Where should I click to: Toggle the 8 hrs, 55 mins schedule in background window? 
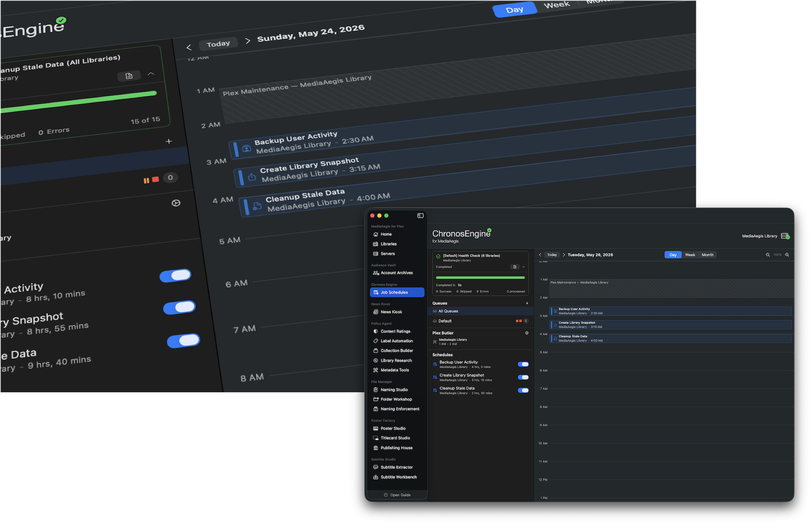pos(179,307)
